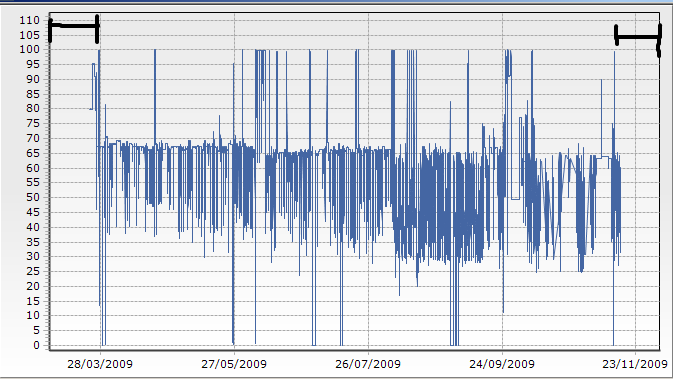Click the 30 y-axis value
Image resolution: width=673 pixels, height=380 pixels.
pos(33,257)
